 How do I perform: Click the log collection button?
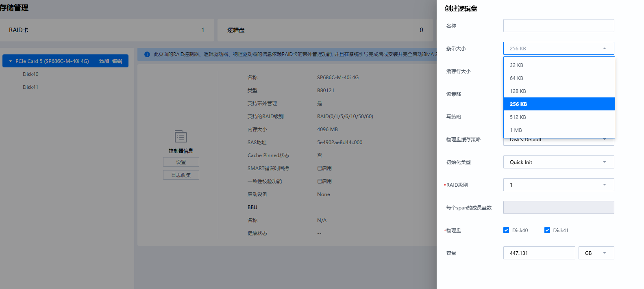(181, 175)
